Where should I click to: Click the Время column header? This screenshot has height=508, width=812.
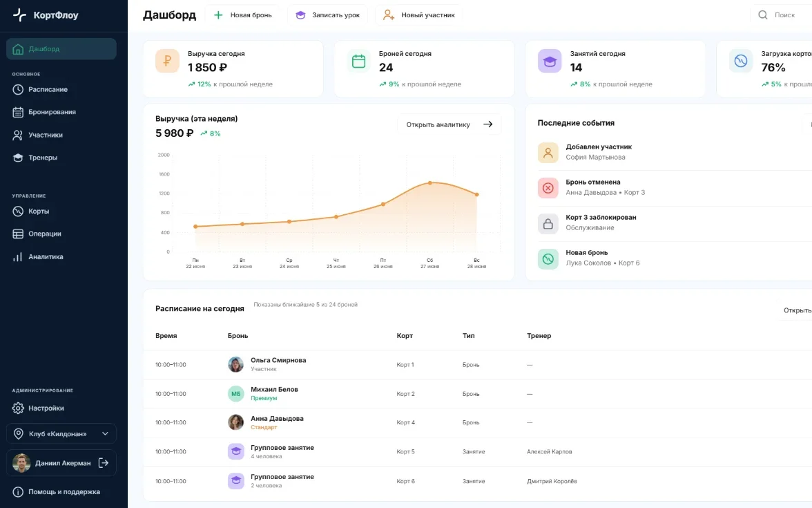click(x=166, y=336)
